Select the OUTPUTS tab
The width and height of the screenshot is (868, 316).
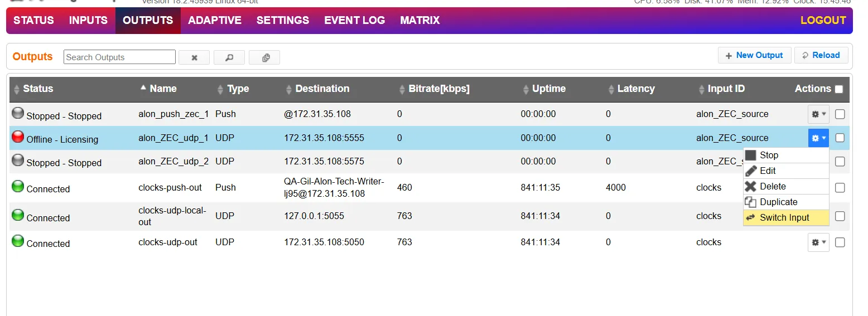tap(148, 21)
